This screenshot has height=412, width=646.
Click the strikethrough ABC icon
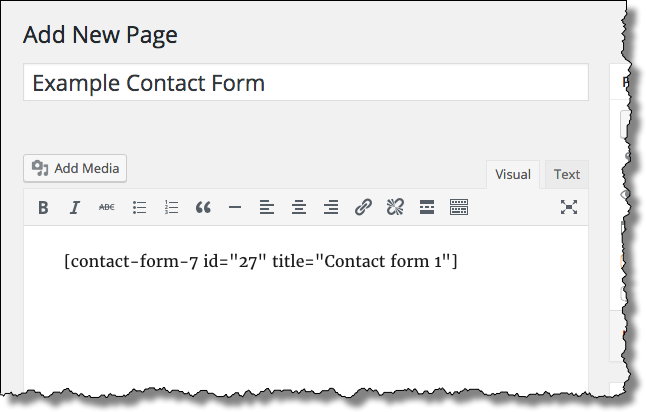pyautogui.click(x=107, y=207)
